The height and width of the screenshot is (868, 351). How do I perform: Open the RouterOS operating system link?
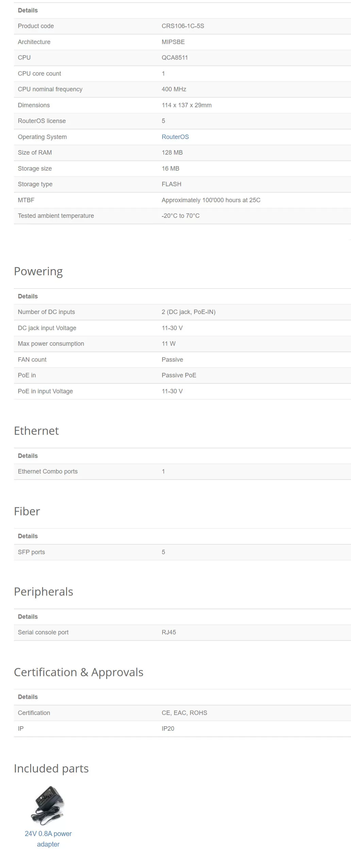coord(175,137)
